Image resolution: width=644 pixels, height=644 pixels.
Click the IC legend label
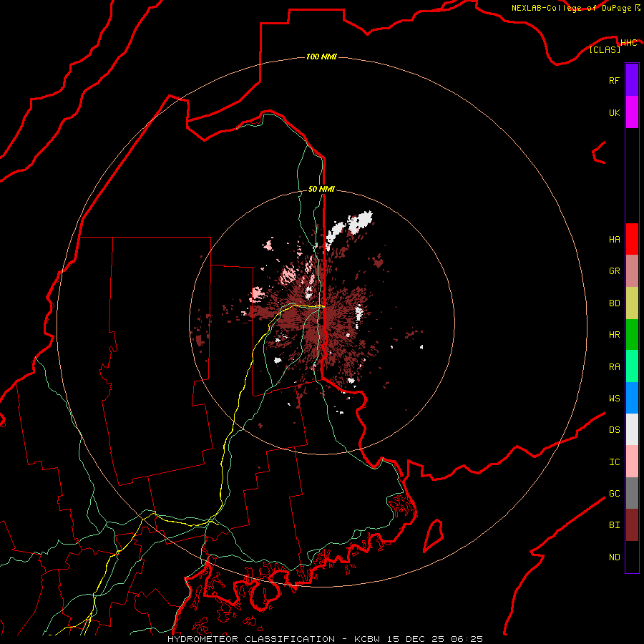614,462
